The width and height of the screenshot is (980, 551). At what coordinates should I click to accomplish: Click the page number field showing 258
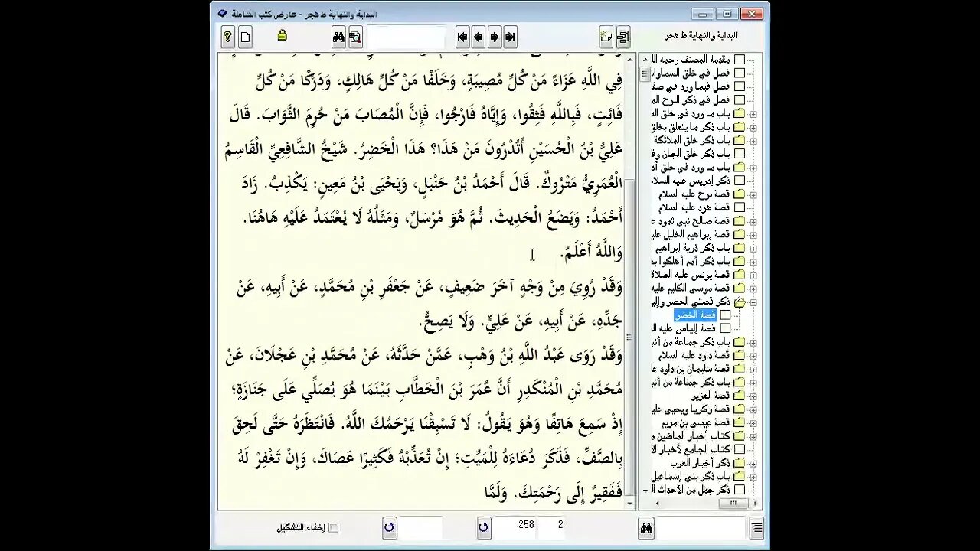pyautogui.click(x=514, y=527)
